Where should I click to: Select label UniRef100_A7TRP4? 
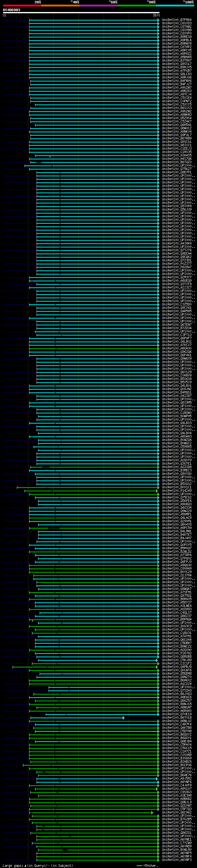pos(176,555)
